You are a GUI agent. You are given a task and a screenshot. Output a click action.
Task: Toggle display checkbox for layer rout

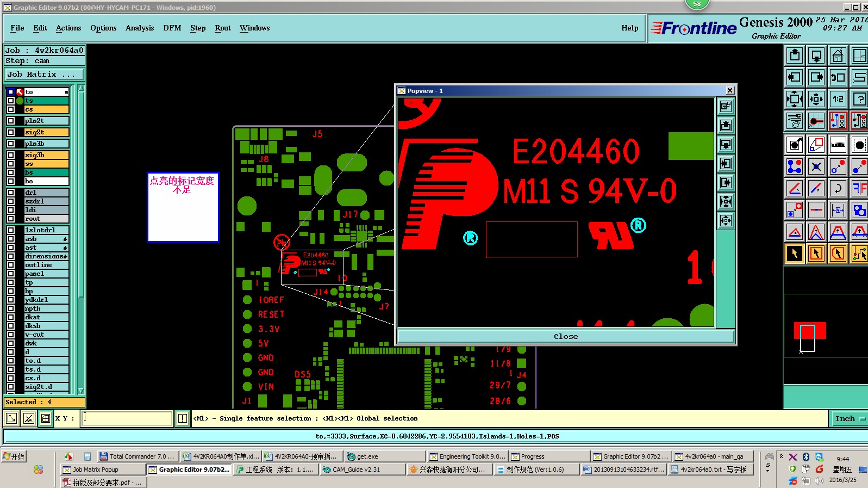11,219
